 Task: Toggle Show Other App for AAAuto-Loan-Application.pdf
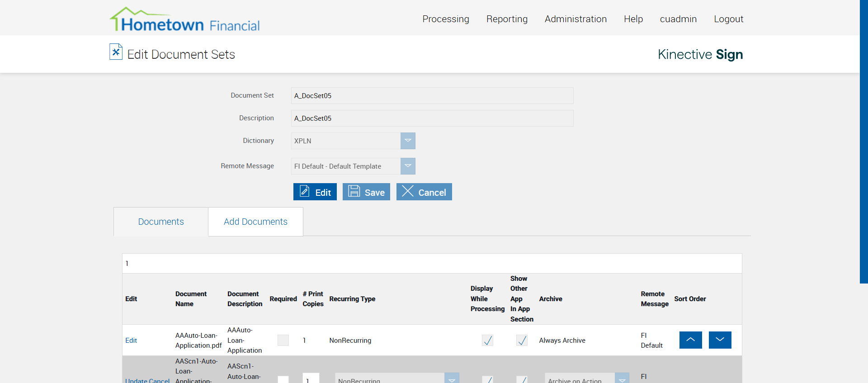tap(522, 340)
